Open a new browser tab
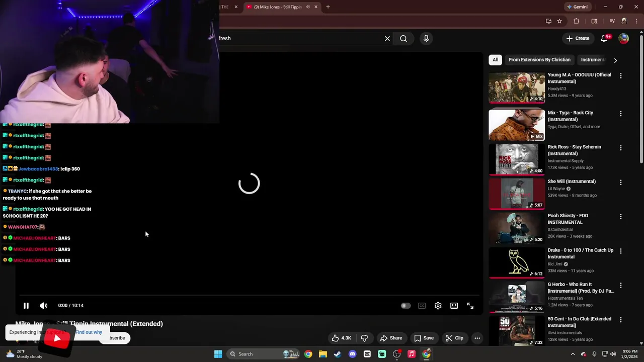Viewport: 644px width, 362px height. (328, 7)
